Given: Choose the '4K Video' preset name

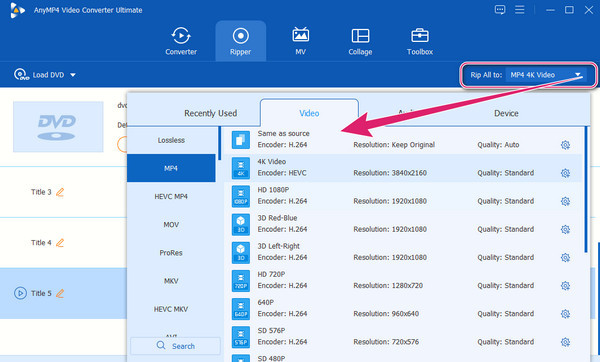Looking at the screenshot, I should 272,161.
